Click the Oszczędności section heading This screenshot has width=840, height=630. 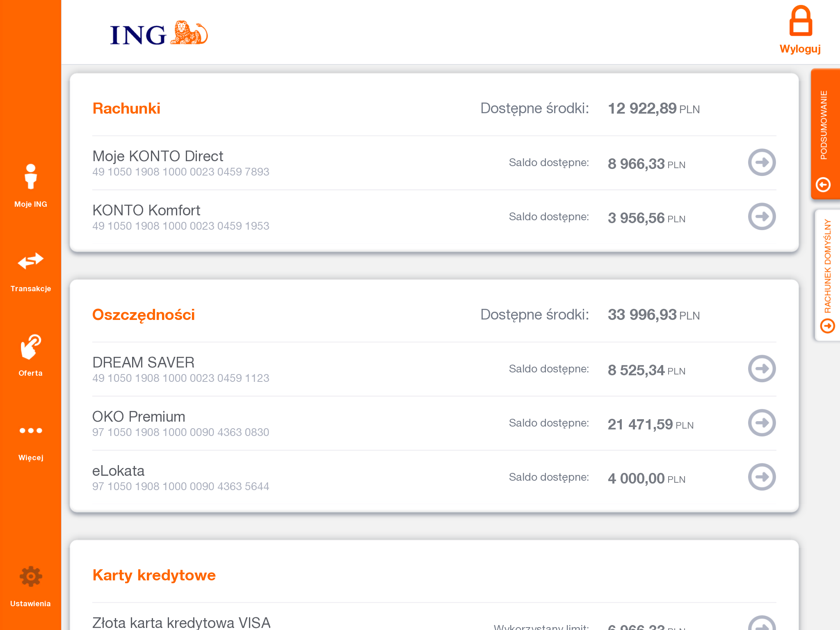click(x=144, y=315)
